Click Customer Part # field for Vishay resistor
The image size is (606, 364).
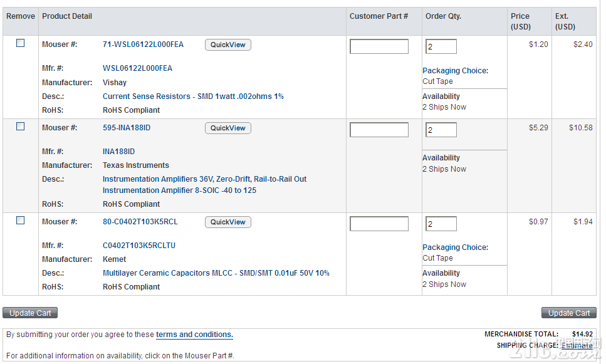click(379, 46)
